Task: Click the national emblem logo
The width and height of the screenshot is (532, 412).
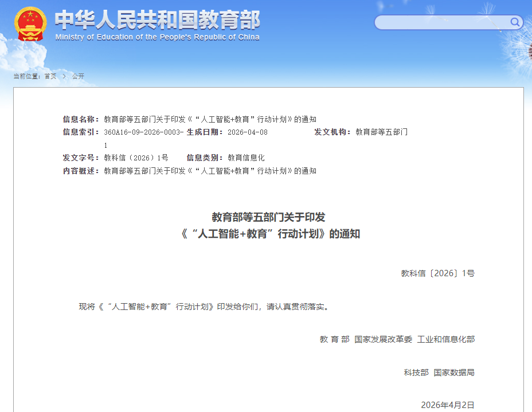Action: pos(30,25)
